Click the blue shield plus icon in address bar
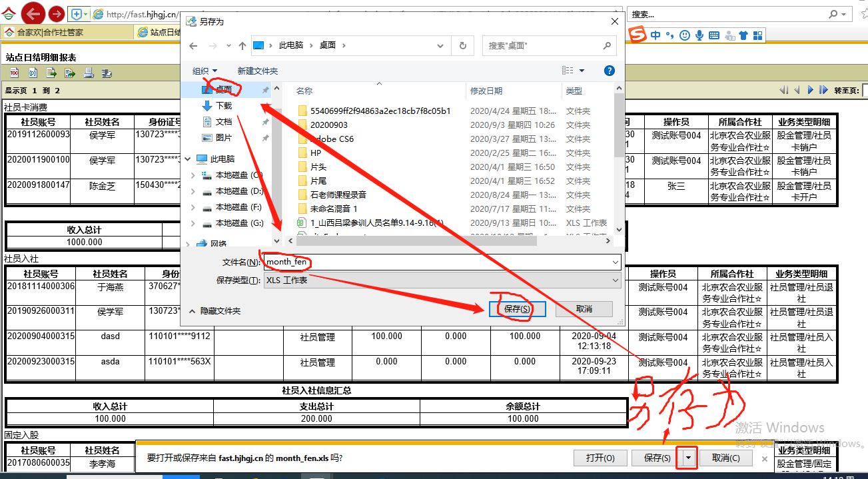Viewport: 868px width, 479px height. (x=77, y=14)
